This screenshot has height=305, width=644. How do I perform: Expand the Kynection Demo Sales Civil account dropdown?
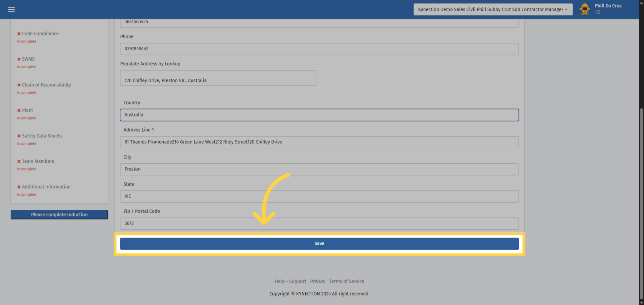[493, 9]
